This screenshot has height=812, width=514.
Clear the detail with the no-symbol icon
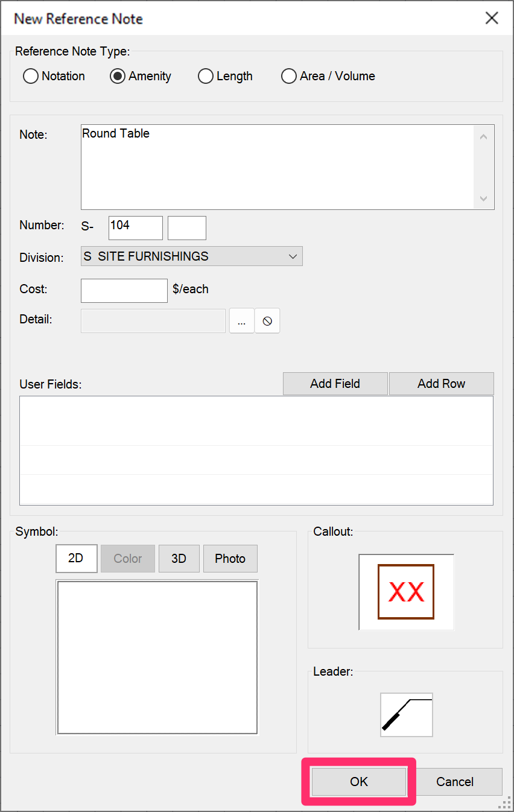tap(267, 321)
